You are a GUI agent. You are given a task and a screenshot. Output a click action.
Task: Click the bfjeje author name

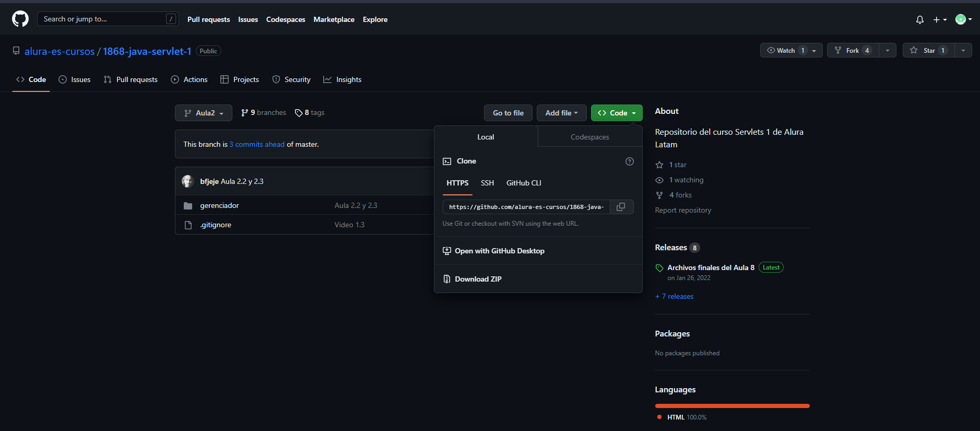tap(209, 181)
